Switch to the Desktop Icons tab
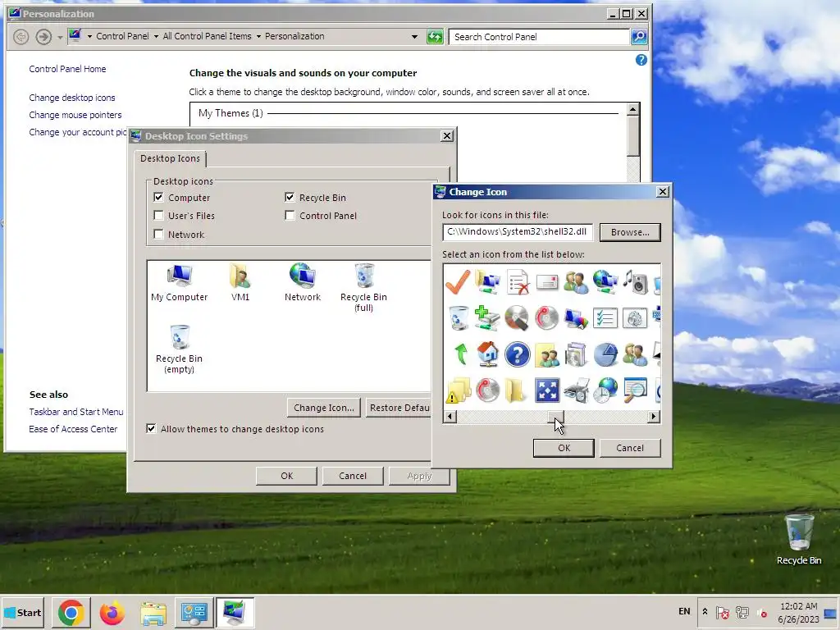 pyautogui.click(x=170, y=158)
